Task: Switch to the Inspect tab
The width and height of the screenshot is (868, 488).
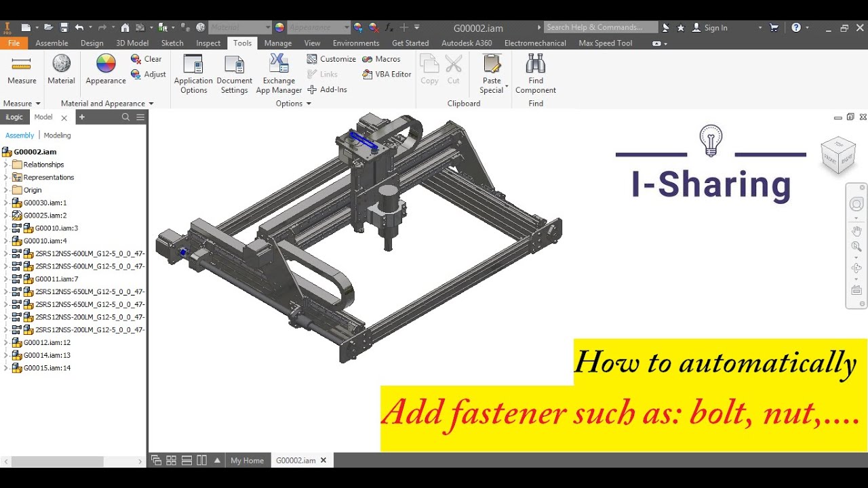Action: [x=208, y=43]
